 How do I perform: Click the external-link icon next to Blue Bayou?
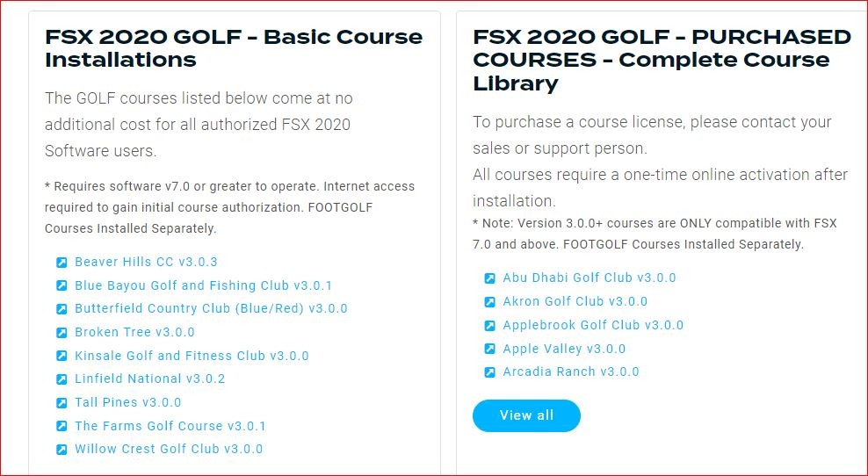pos(61,285)
